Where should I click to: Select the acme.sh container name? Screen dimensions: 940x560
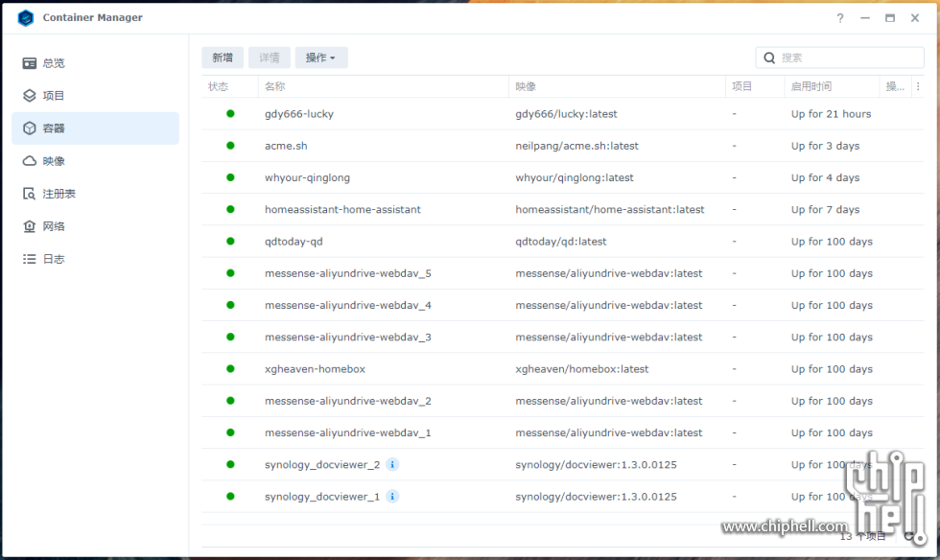[x=286, y=146]
